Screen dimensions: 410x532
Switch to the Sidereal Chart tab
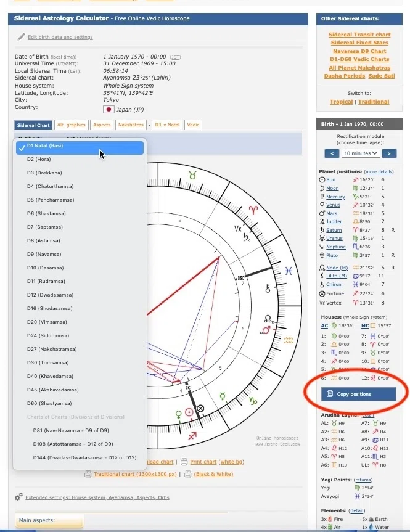tap(33, 125)
